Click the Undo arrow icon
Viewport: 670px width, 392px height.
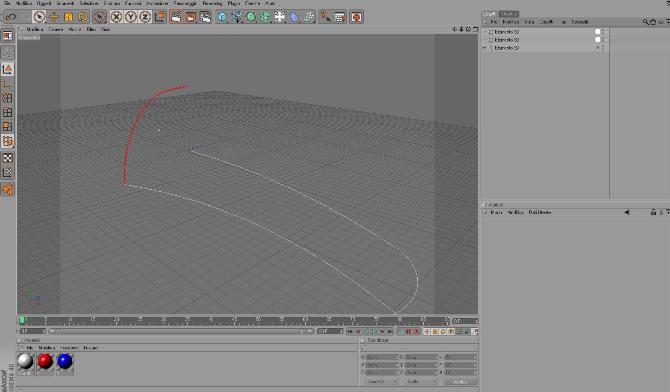[11, 17]
